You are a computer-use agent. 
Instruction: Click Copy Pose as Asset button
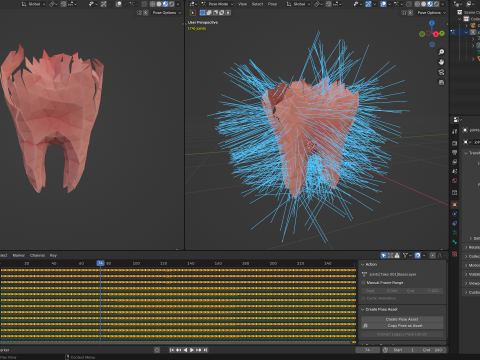point(402,326)
